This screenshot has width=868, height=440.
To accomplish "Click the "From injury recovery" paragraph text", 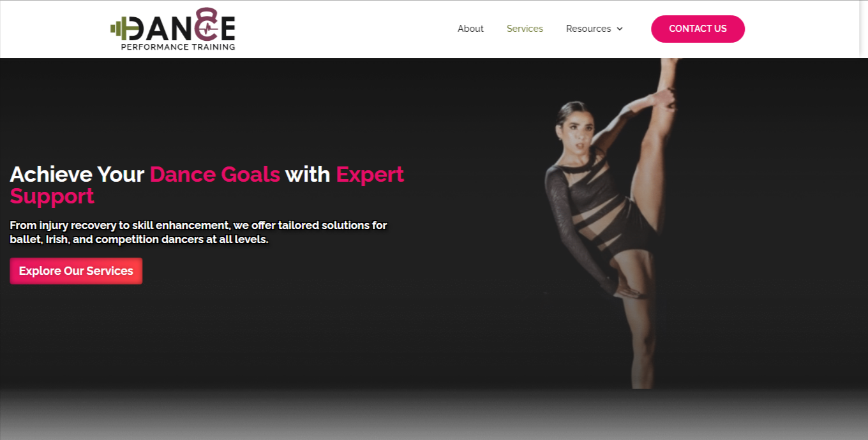I will click(198, 233).
